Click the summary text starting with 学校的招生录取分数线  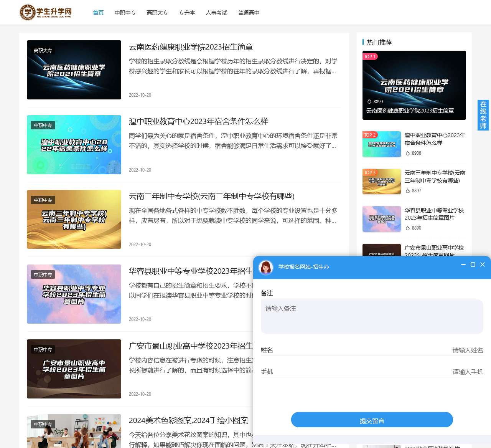[233, 66]
